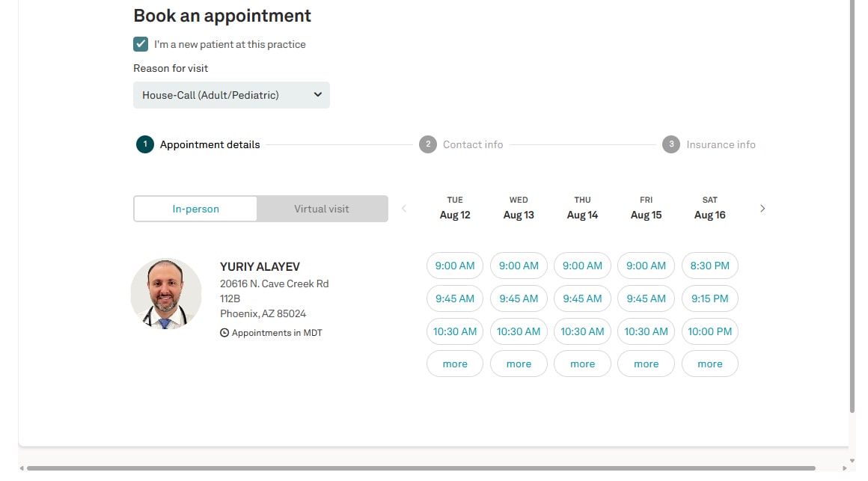The width and height of the screenshot is (868, 481).
Task: Click step 1 Appointment details circle
Action: tap(144, 144)
